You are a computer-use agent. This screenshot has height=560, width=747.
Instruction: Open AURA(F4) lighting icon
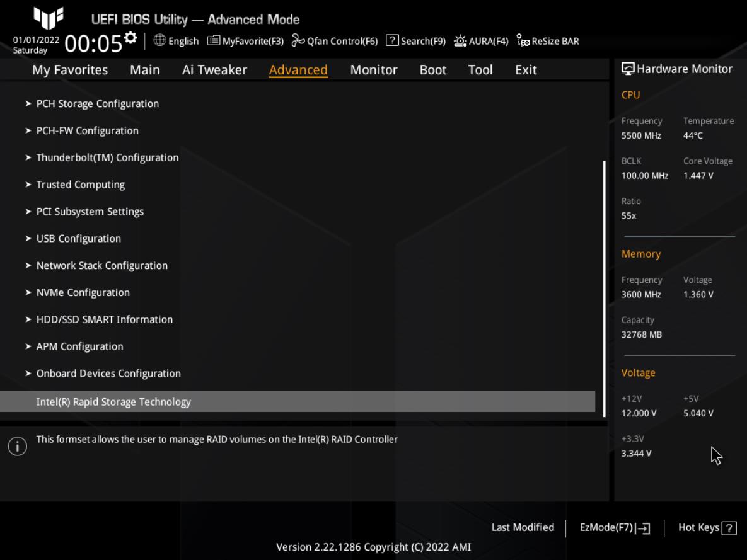pos(460,41)
